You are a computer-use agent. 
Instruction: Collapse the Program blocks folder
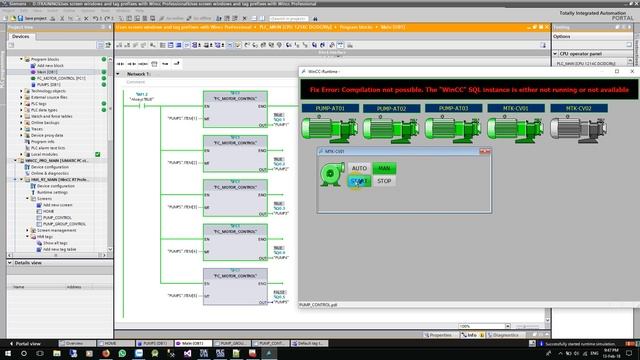point(21,59)
